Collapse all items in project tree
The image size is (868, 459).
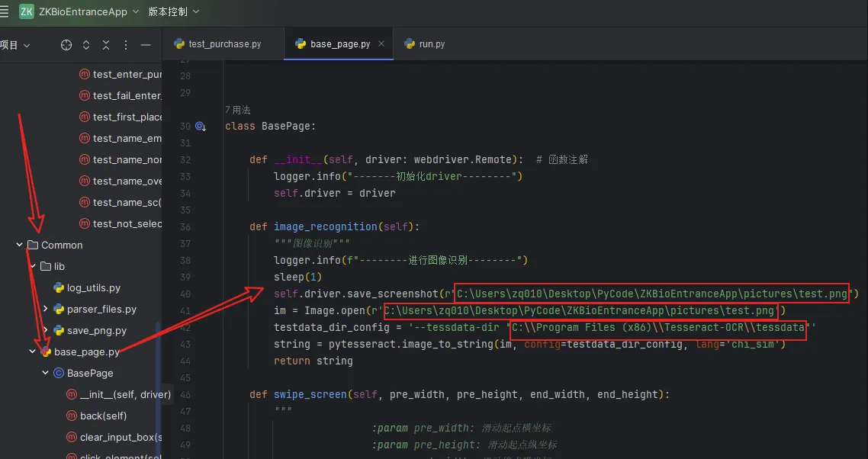pos(106,45)
